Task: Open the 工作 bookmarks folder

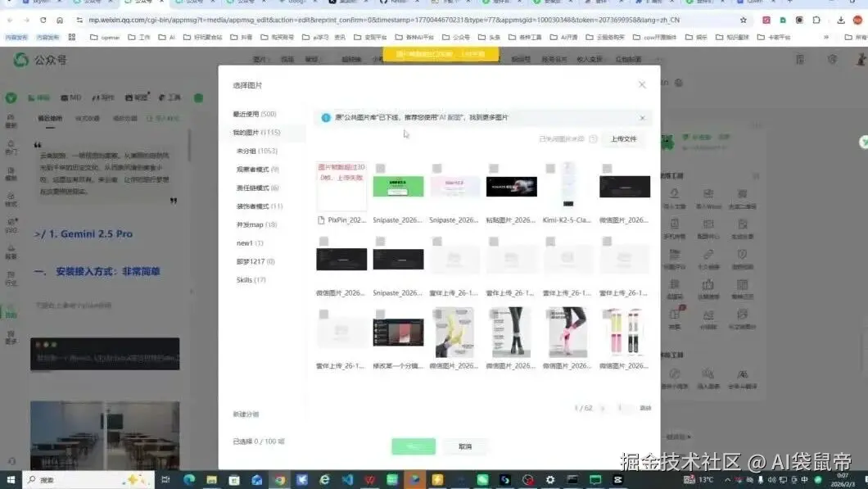Action: (x=139, y=37)
